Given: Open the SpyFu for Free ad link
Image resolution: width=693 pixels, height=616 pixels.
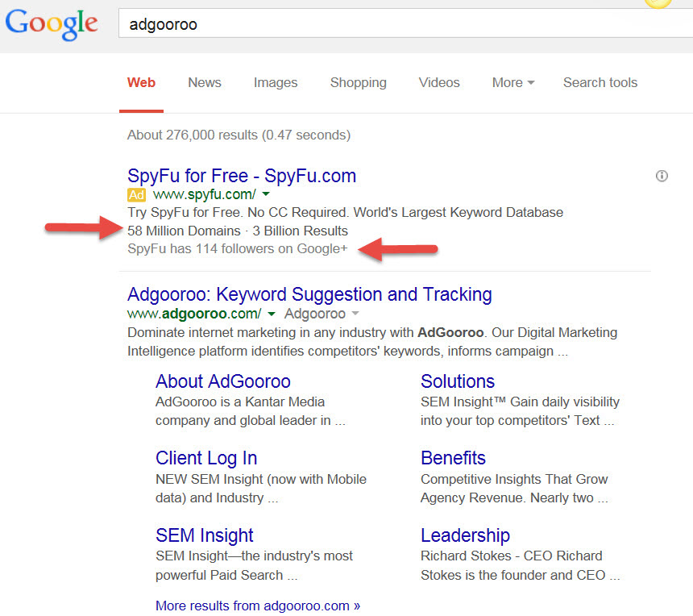Looking at the screenshot, I should (x=242, y=175).
